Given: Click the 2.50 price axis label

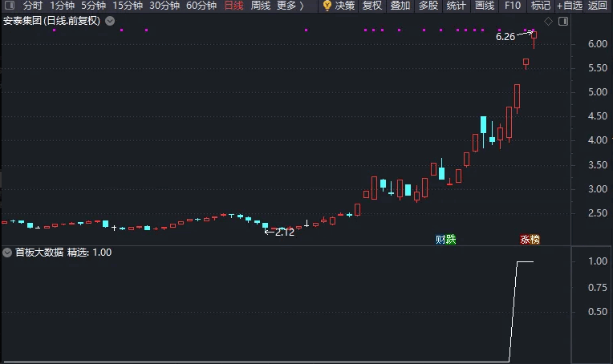Looking at the screenshot, I should point(598,213).
